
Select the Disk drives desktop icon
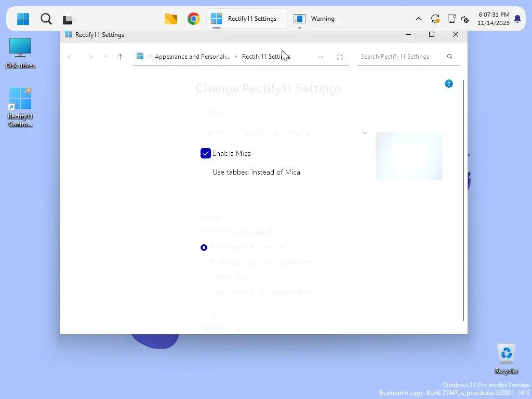pyautogui.click(x=20, y=53)
